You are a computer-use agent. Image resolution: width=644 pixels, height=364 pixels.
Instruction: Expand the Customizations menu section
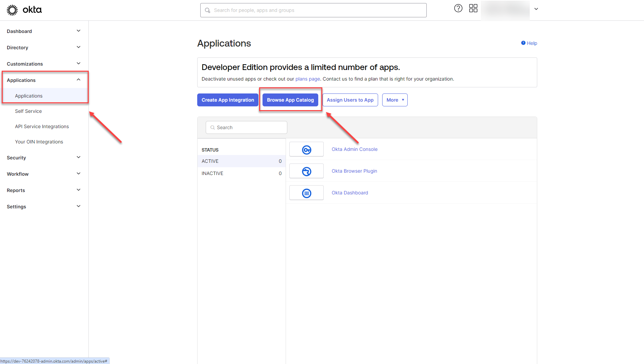(x=44, y=64)
